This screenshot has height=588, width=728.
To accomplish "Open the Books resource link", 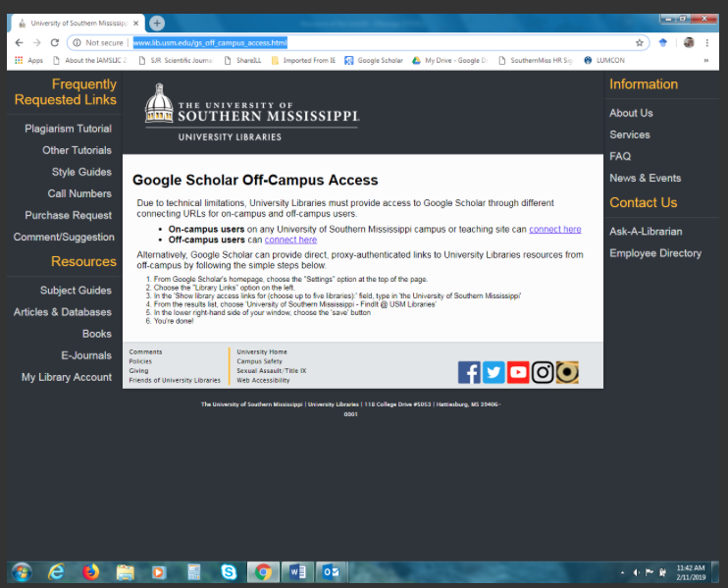I will point(96,334).
